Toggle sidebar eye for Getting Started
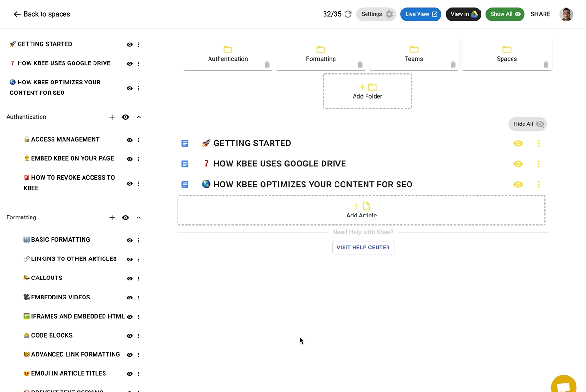 coord(129,44)
